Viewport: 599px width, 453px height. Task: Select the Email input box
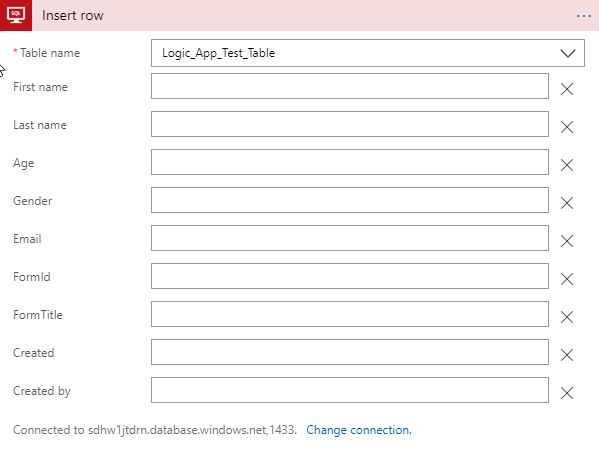point(350,238)
